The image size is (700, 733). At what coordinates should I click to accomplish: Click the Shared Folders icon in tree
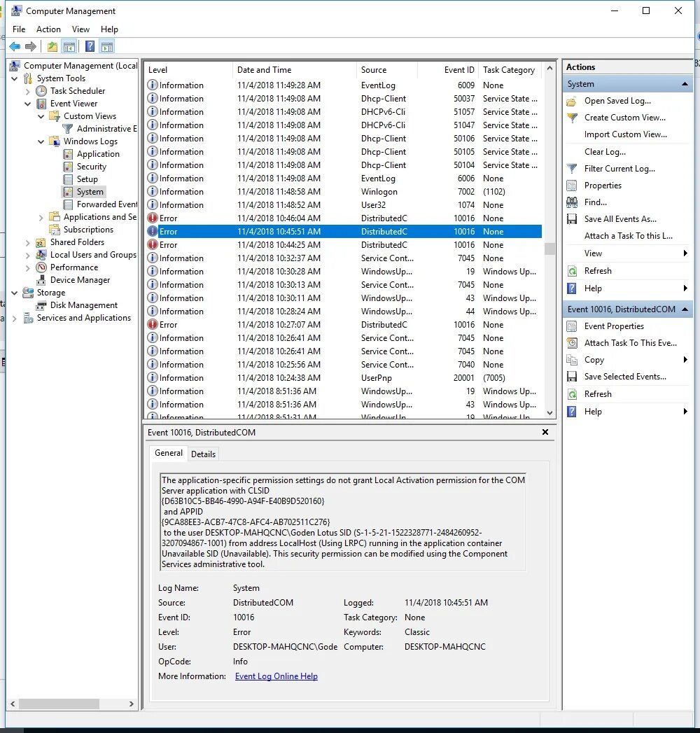point(41,242)
